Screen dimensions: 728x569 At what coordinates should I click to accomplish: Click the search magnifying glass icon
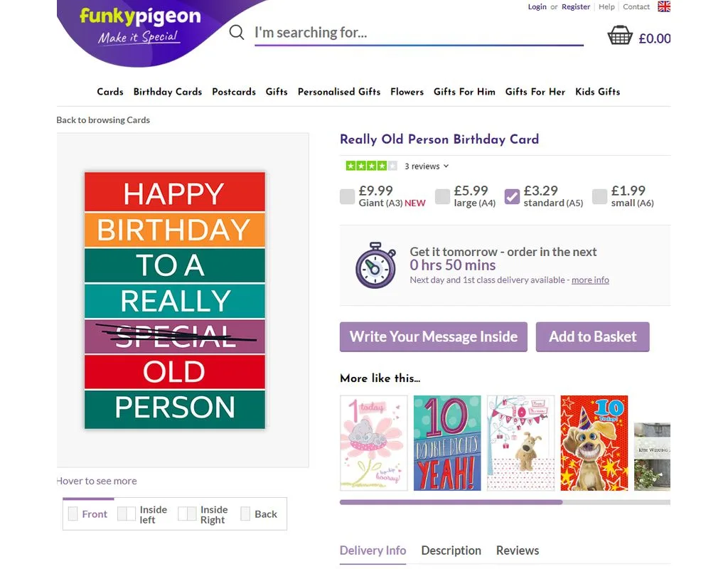tap(237, 33)
